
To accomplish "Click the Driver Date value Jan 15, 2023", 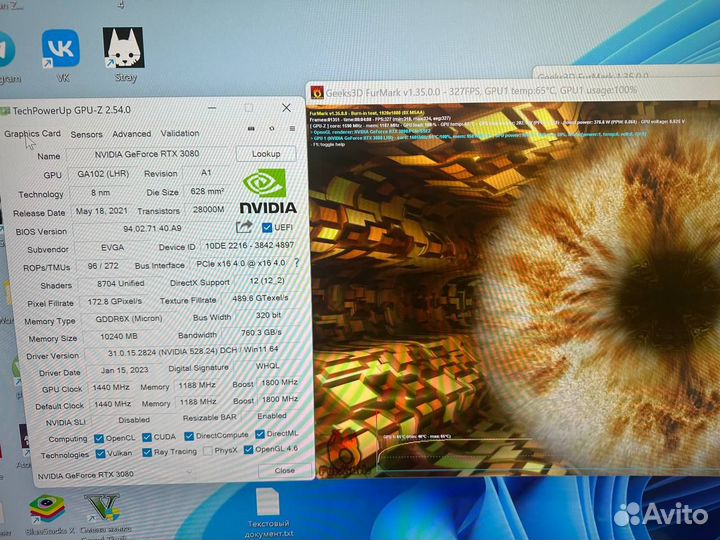I will pyautogui.click(x=124, y=370).
